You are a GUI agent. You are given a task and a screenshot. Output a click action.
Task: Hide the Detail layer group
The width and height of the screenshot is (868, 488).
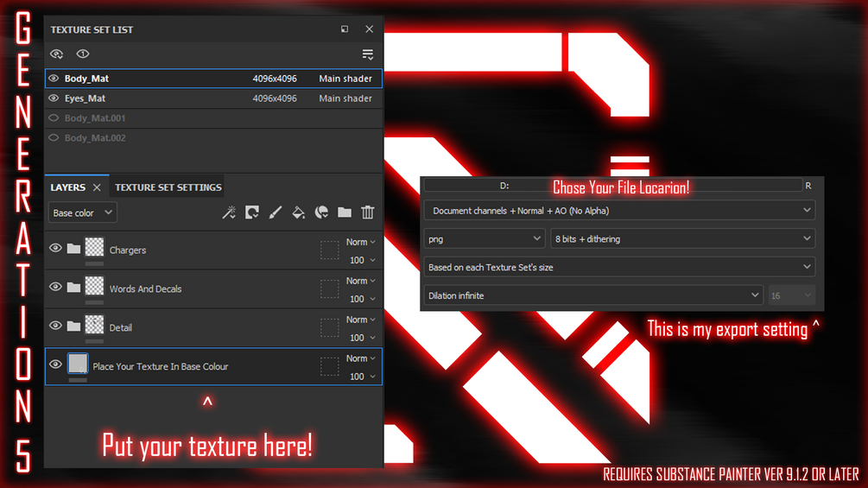[x=55, y=326]
